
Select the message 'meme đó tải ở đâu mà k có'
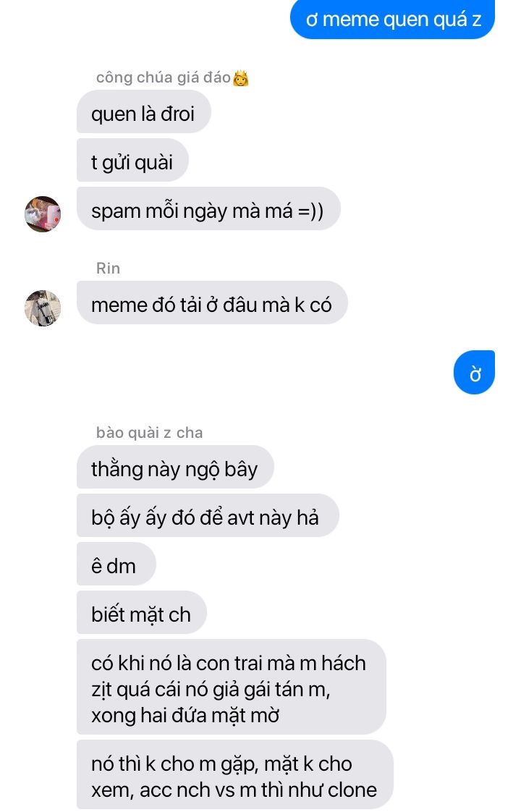[x=212, y=303]
